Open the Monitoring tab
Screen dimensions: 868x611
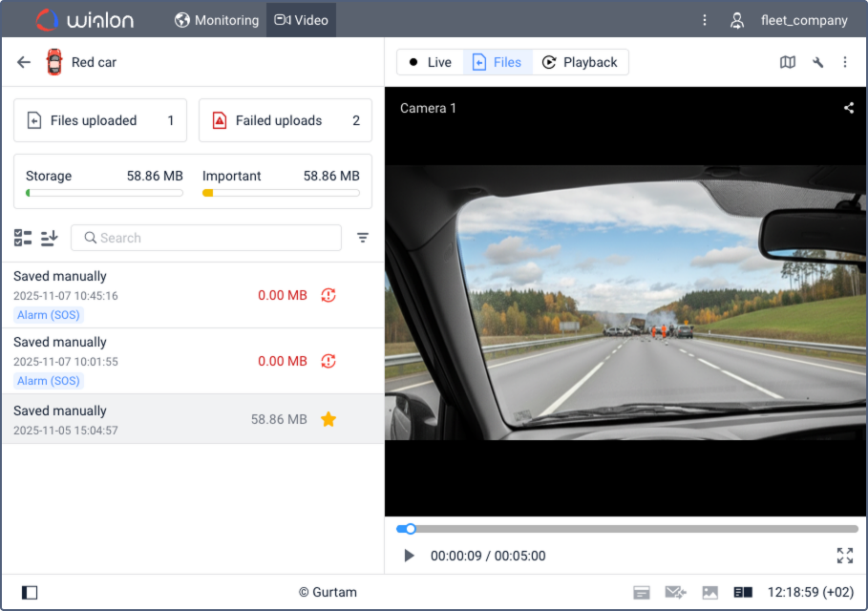[x=217, y=20]
